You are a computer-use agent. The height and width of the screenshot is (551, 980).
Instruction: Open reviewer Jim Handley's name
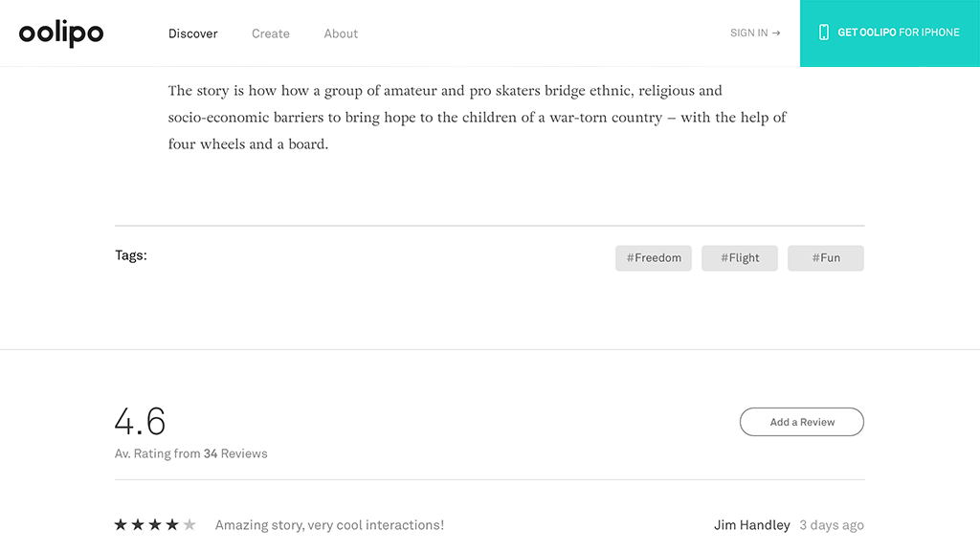click(752, 525)
